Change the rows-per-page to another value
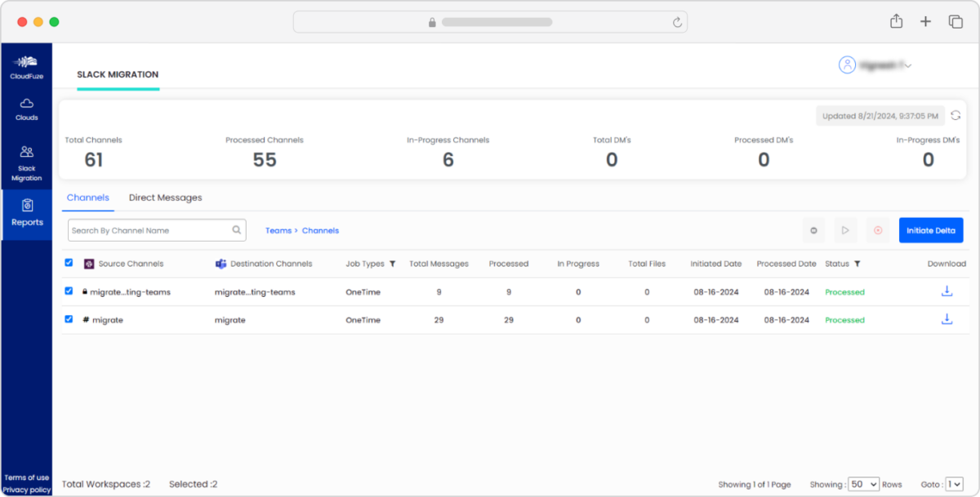The width and height of the screenshot is (980, 497). (x=863, y=484)
